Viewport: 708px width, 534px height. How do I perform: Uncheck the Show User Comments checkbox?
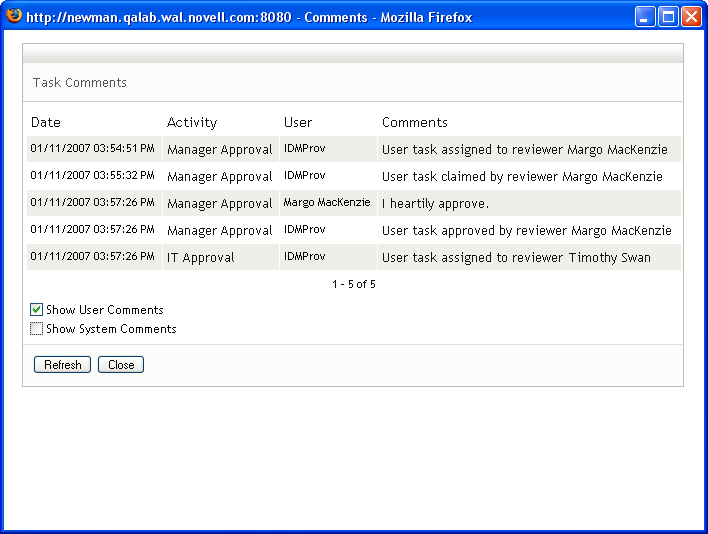37,310
